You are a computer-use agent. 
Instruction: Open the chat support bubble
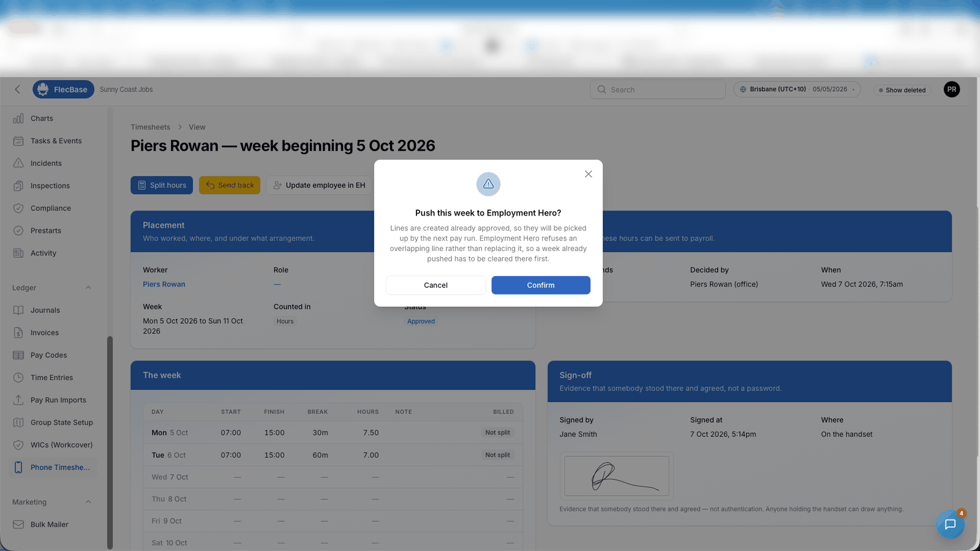coord(950,525)
